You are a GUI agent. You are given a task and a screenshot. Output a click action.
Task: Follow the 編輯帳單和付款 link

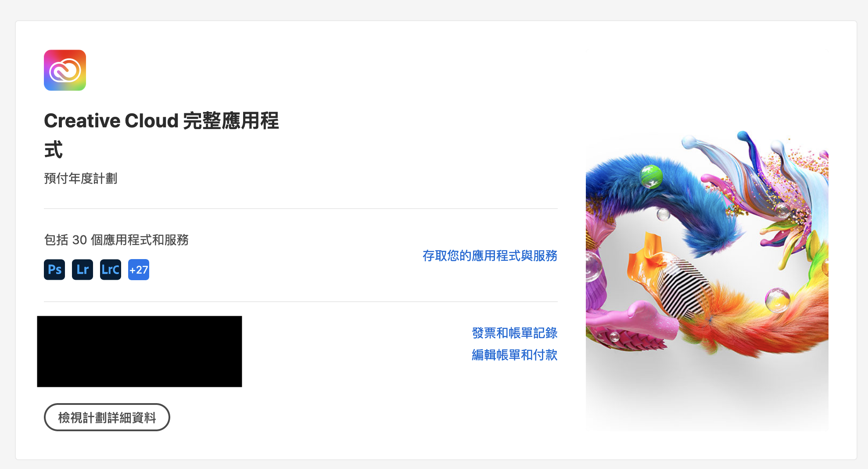point(514,355)
